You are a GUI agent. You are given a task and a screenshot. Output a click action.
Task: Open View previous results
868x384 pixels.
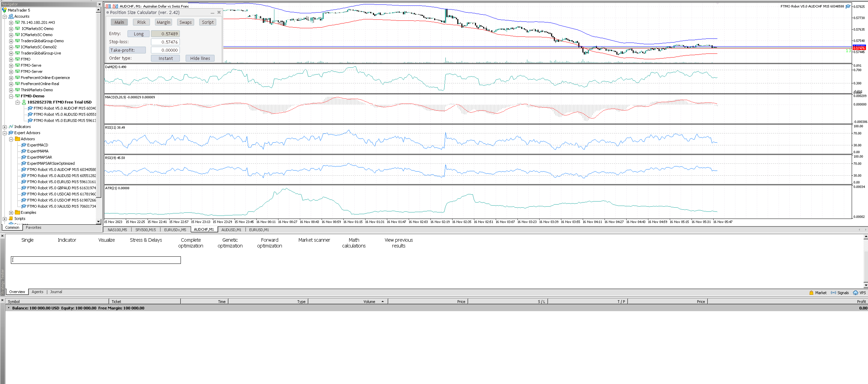pyautogui.click(x=399, y=243)
